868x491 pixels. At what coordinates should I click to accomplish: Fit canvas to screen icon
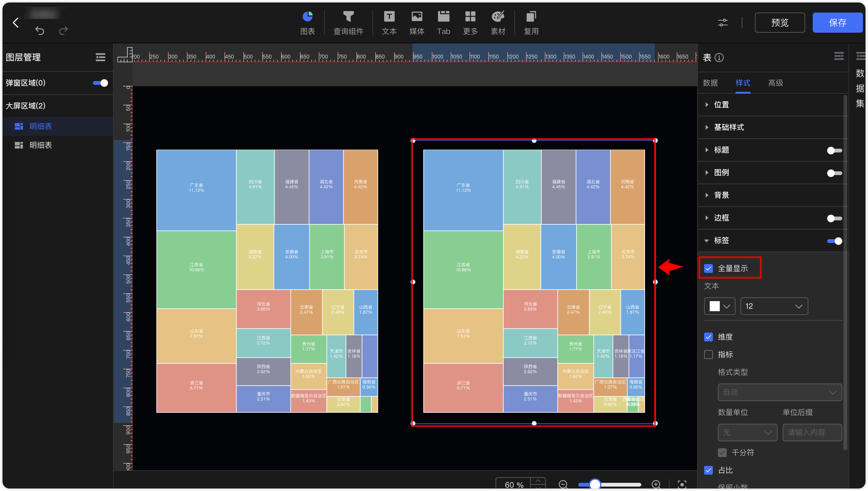pyautogui.click(x=682, y=484)
